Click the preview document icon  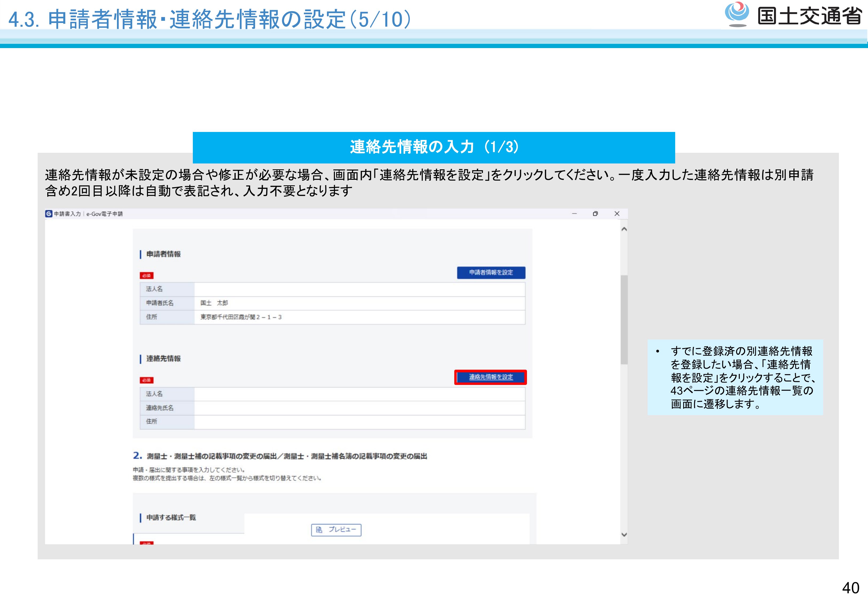(x=319, y=530)
